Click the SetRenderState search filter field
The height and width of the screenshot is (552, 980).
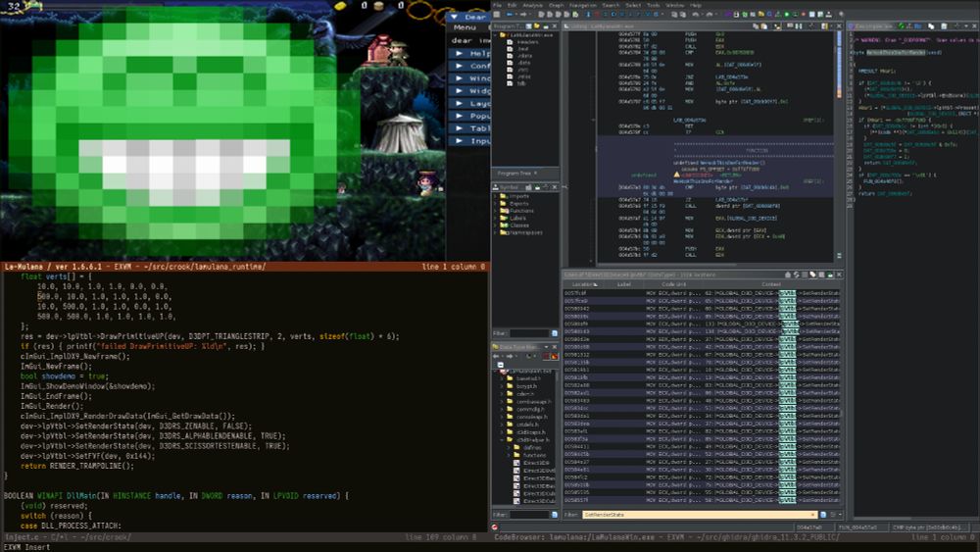coord(699,515)
